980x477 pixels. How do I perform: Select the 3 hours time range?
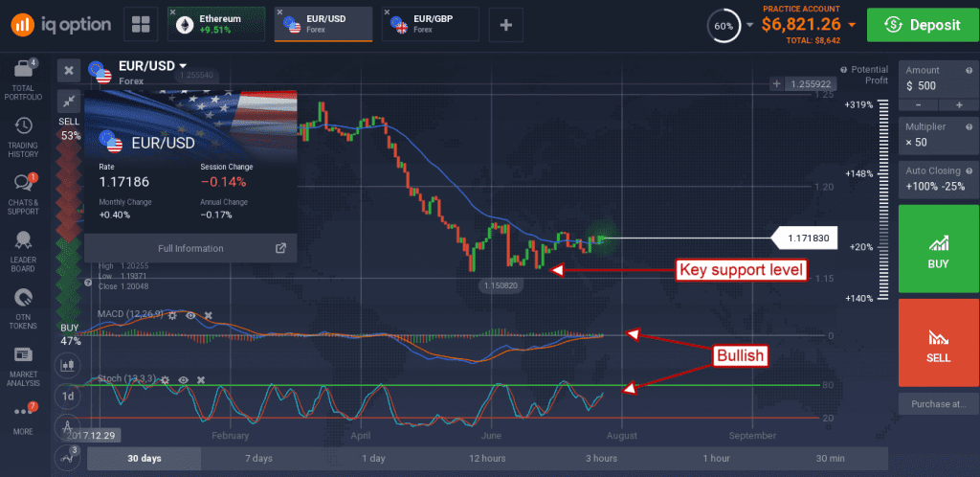pyautogui.click(x=601, y=458)
